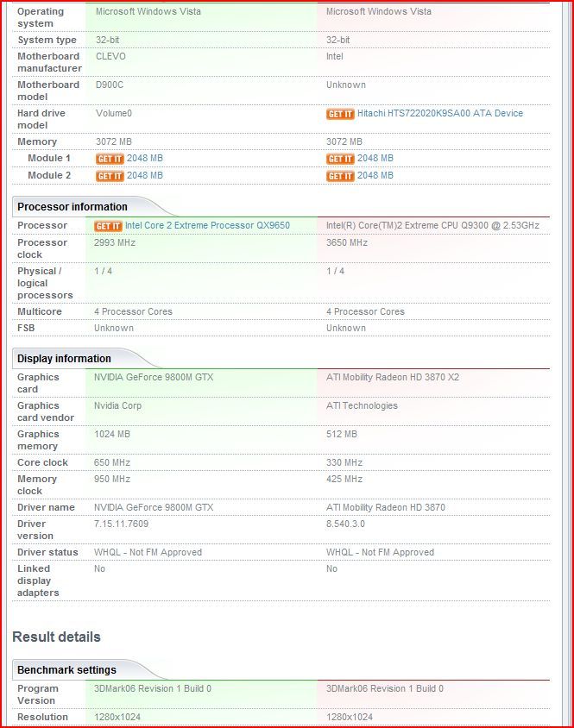574x728 pixels.
Task: Click CLEVO motherboard manufacturer value
Action: 110,56
